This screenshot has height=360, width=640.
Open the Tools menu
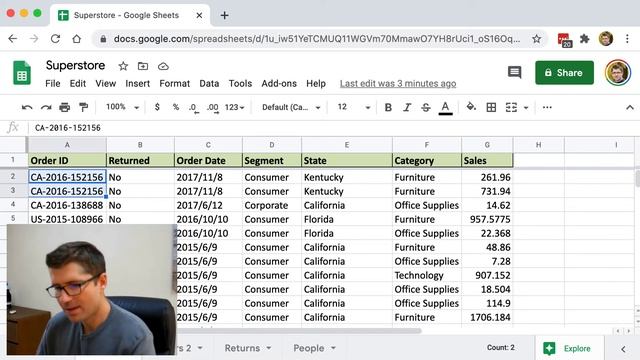(x=240, y=84)
